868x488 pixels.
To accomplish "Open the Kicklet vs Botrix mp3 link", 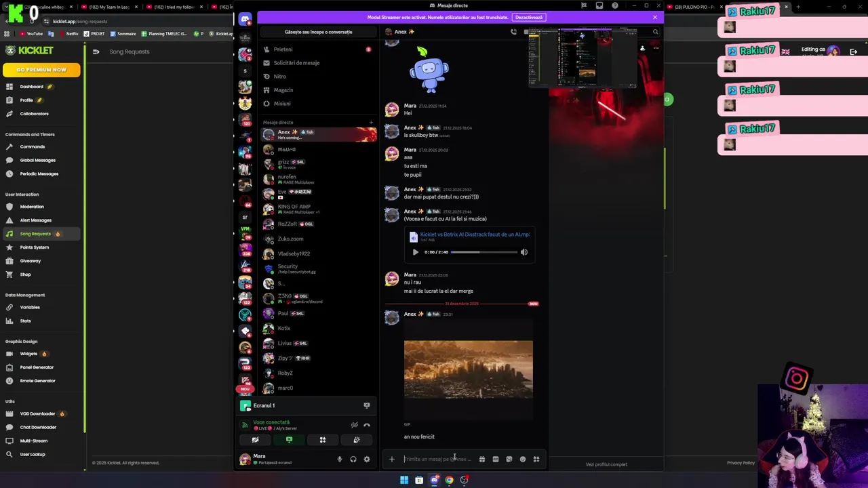I will 475,235.
